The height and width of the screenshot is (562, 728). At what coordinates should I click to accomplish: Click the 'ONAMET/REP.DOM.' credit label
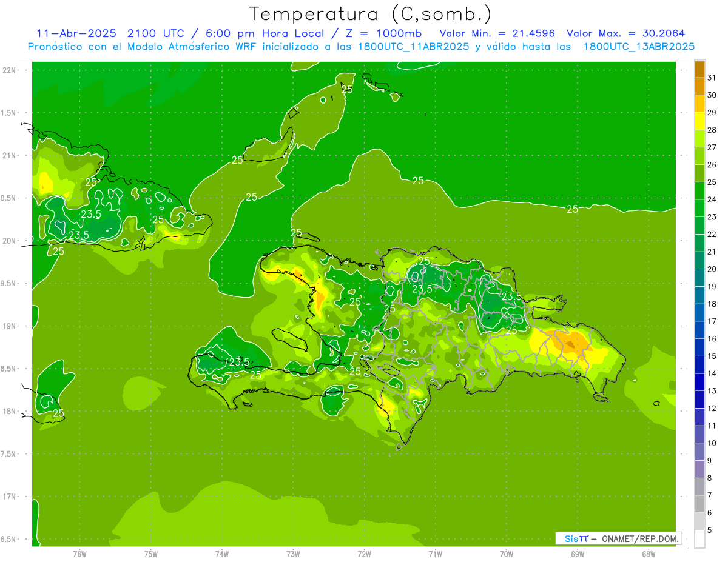click(x=640, y=538)
